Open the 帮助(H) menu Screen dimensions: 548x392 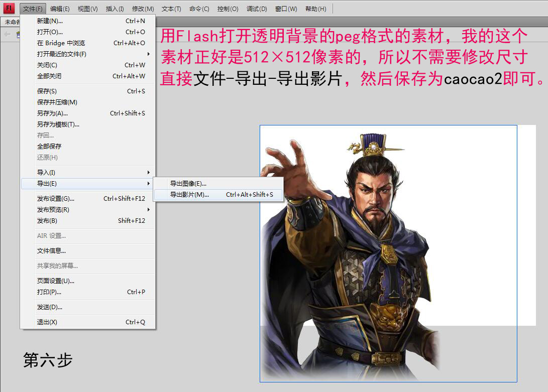coord(315,9)
